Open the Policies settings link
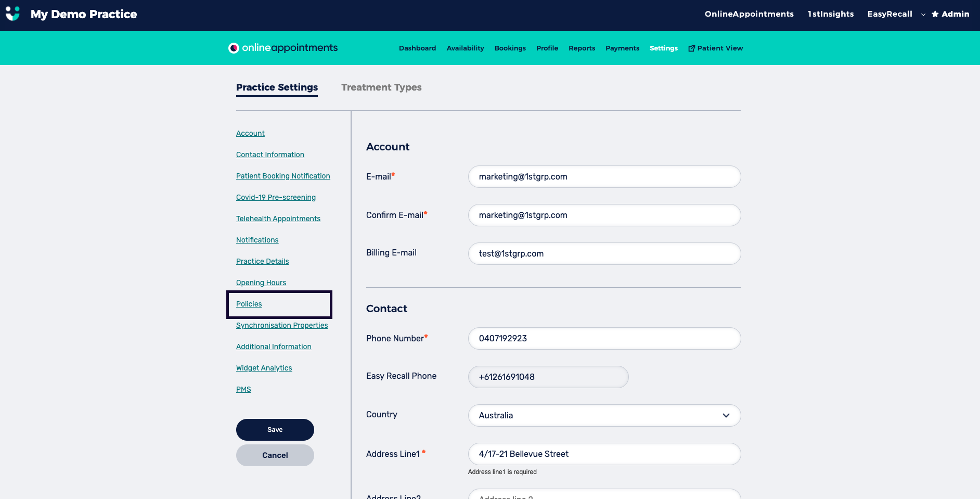980x499 pixels. coord(249,304)
